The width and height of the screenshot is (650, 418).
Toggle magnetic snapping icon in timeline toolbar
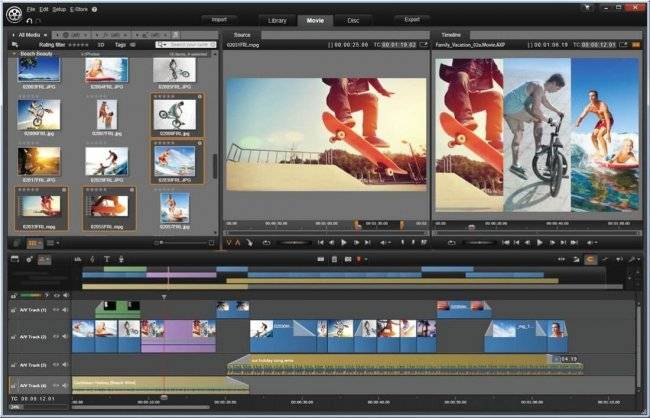[x=590, y=260]
